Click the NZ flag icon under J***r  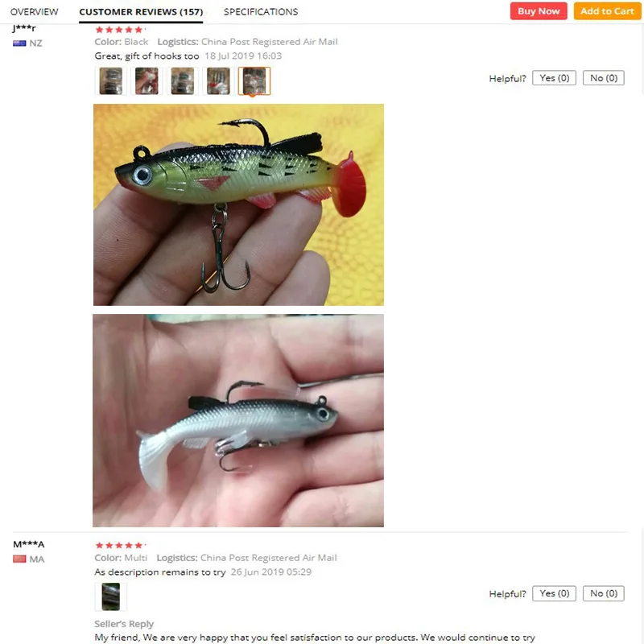19,43
